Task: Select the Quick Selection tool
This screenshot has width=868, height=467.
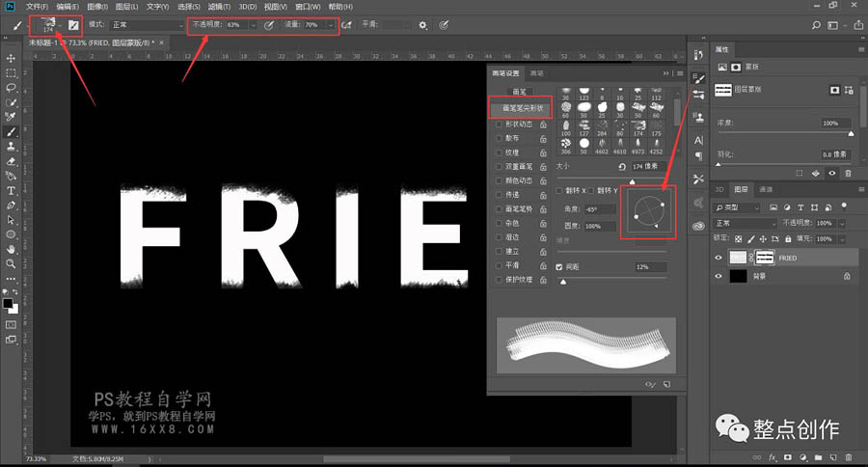Action: (11, 102)
